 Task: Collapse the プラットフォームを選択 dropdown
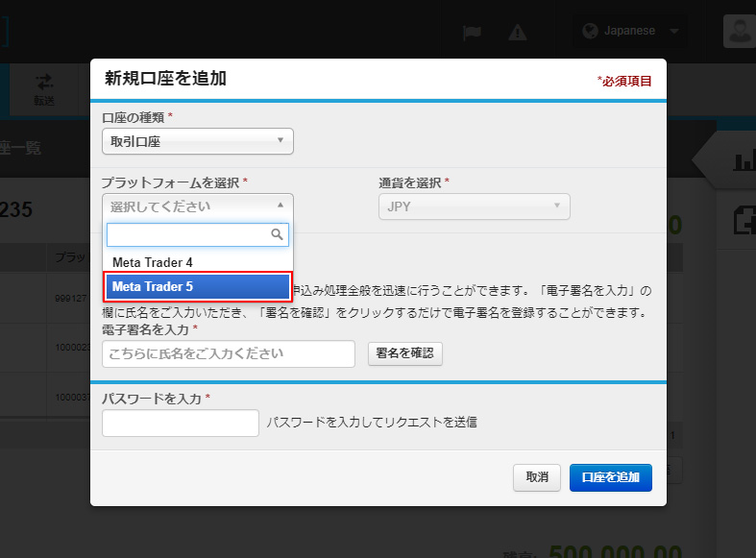pyautogui.click(x=198, y=206)
